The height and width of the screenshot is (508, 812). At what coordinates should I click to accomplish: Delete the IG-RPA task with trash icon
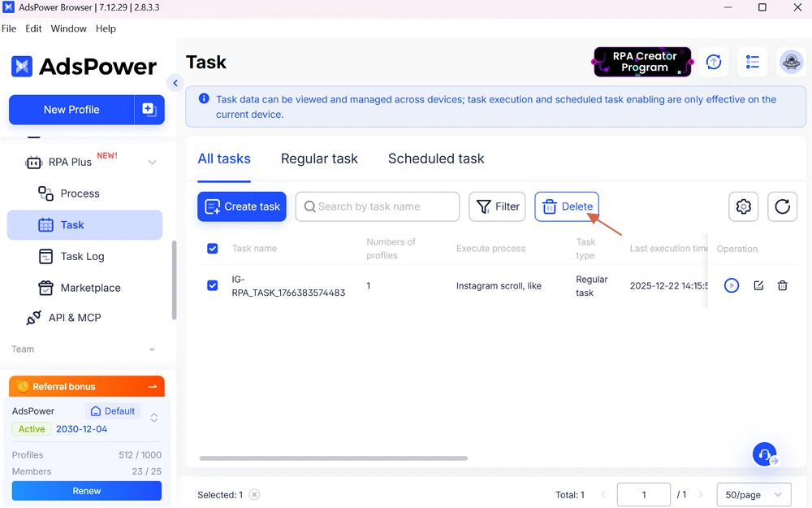[782, 285]
